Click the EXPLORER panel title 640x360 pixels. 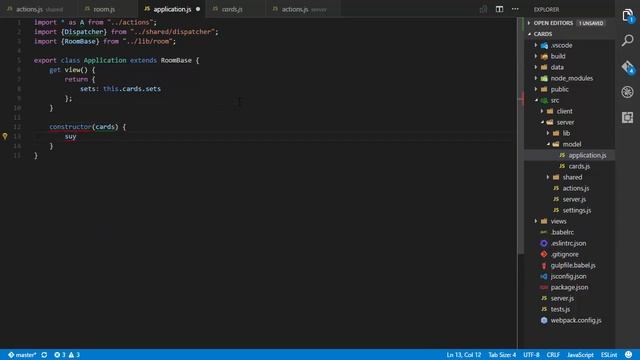click(546, 9)
